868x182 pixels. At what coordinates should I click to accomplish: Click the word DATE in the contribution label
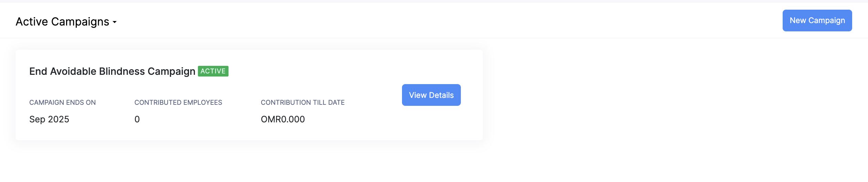[x=336, y=102]
